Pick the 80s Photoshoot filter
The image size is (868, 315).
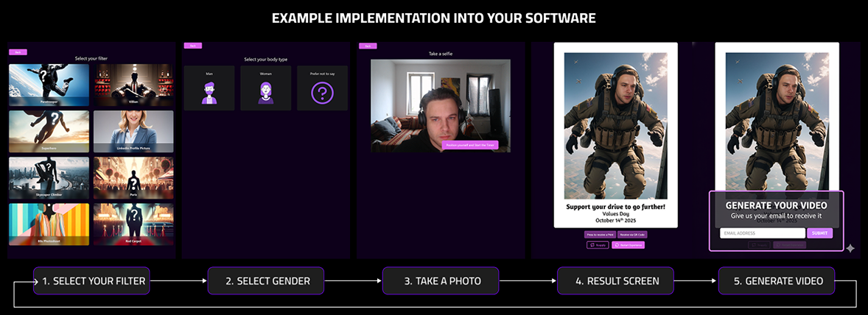coord(49,224)
